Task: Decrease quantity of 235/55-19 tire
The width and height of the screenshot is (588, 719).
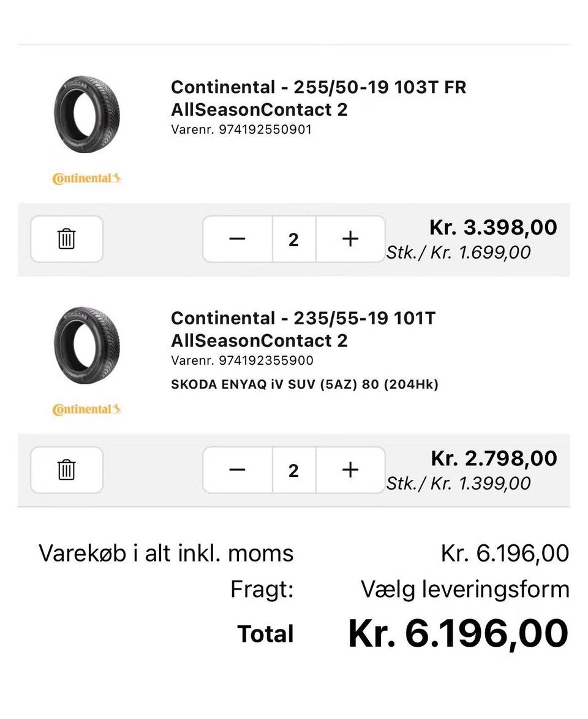Action: pos(237,470)
